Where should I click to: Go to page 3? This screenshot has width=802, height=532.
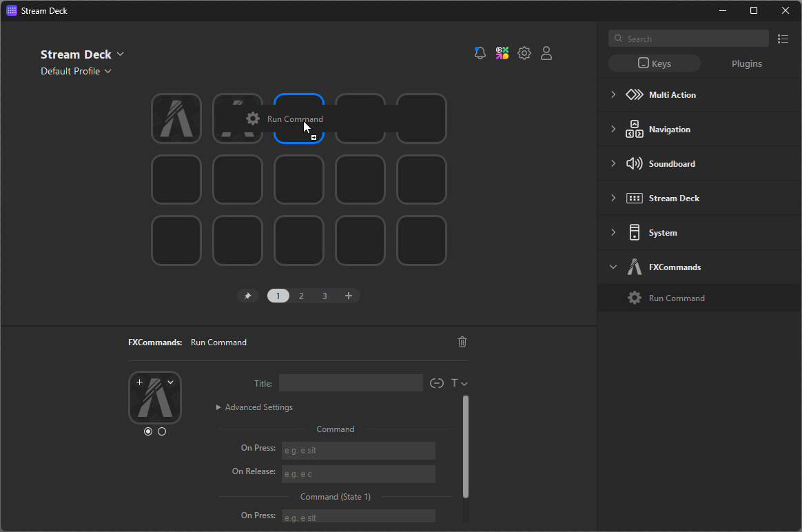click(x=325, y=296)
